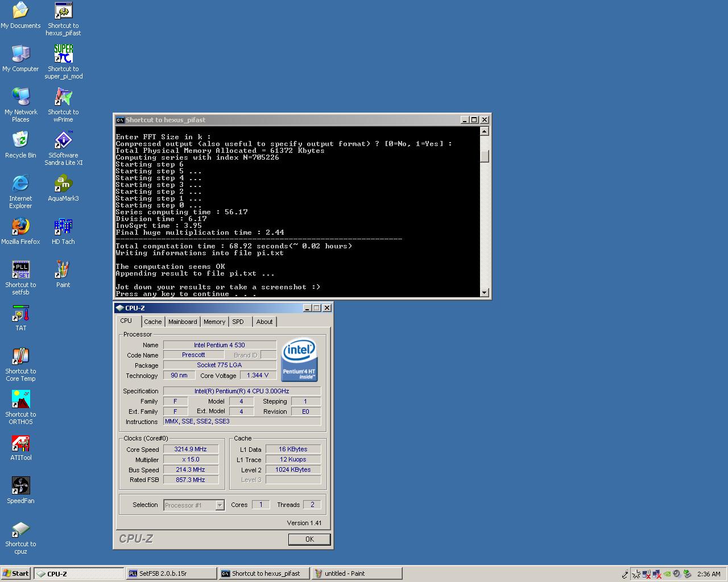Switch to Memory tab in CPU-Z
The width and height of the screenshot is (728, 582).
[x=214, y=322]
